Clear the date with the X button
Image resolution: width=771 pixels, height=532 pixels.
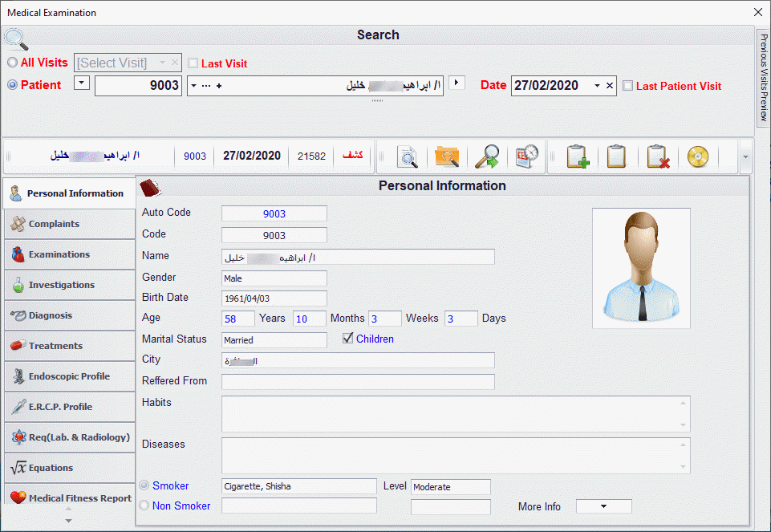point(610,86)
